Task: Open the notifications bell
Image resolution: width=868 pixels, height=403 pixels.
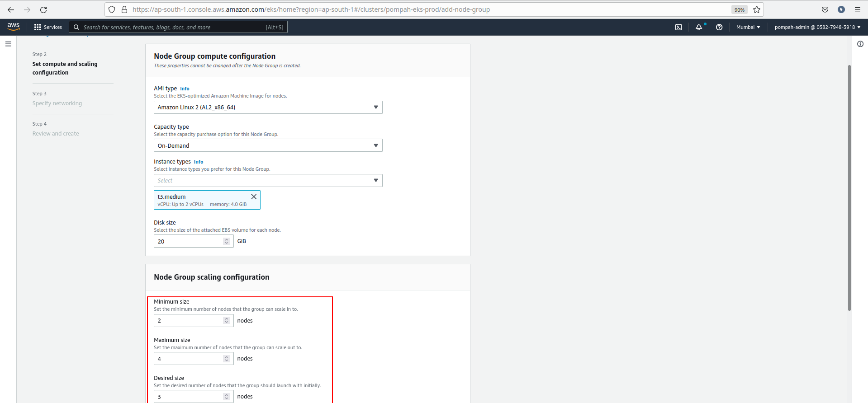Action: pyautogui.click(x=699, y=27)
